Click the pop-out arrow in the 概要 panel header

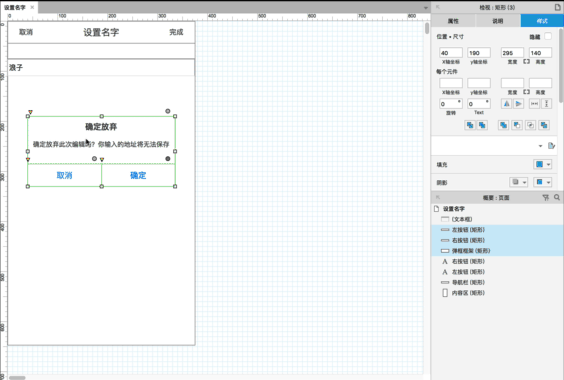pos(438,197)
